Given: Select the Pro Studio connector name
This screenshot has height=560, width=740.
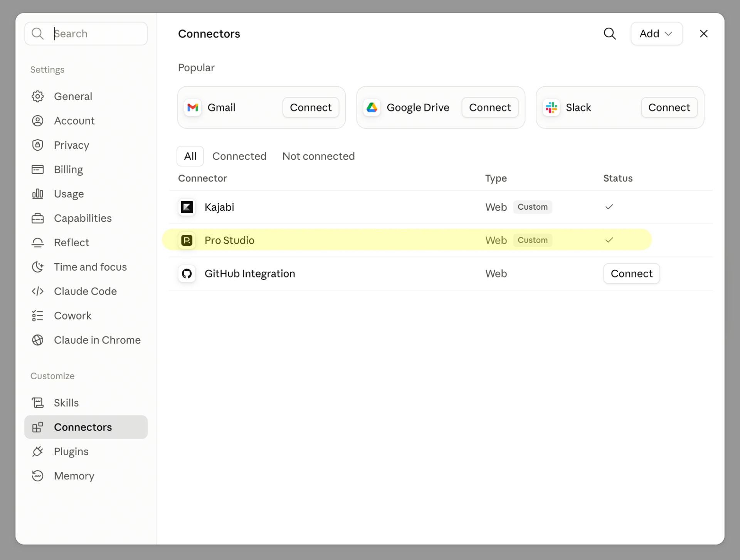Looking at the screenshot, I should [229, 240].
